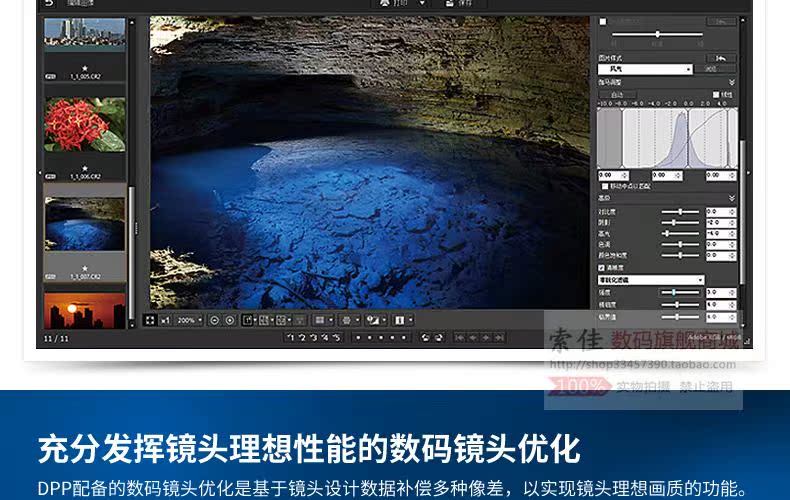Set the fifth rating dot
The image size is (790, 500).
coord(404,338)
